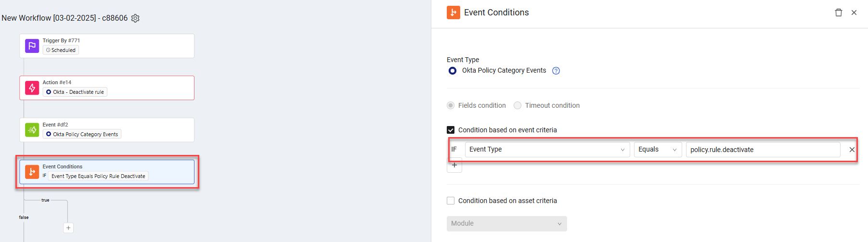This screenshot has width=868, height=242.
Task: Add another condition with plus button
Action: click(454, 166)
